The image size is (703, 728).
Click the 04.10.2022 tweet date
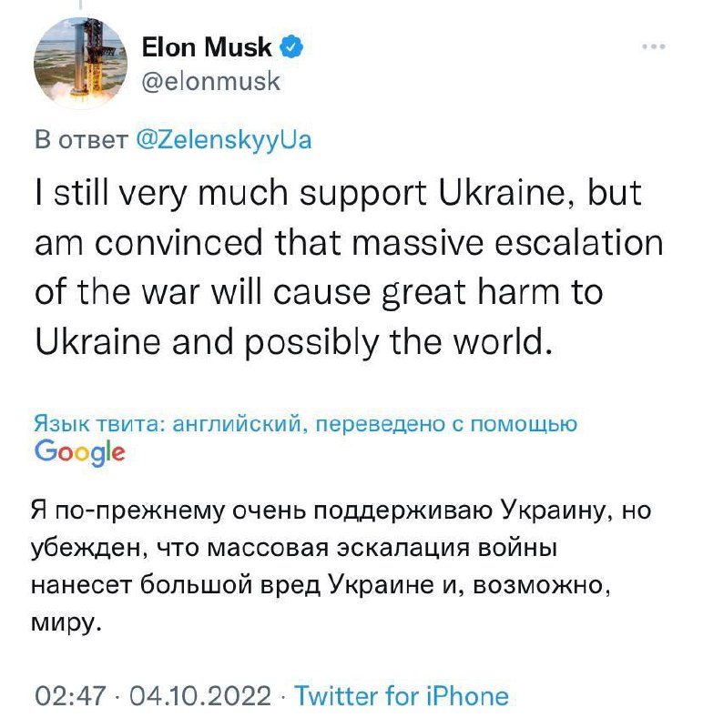click(x=201, y=696)
